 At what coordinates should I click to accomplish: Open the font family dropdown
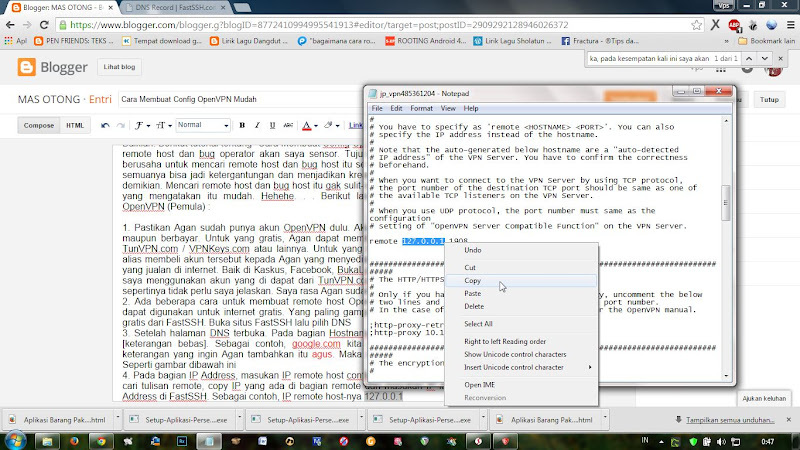pyautogui.click(x=142, y=125)
